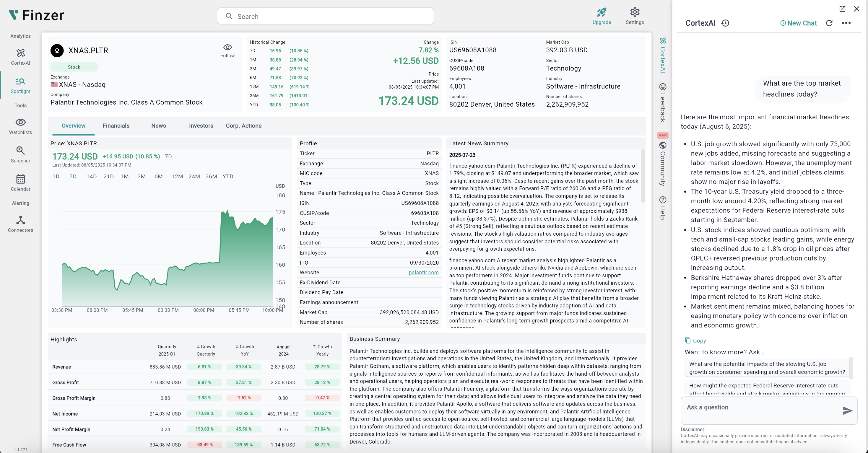Open Connectors in the sidebar
Image resolution: width=868 pixels, height=453 pixels.
pyautogui.click(x=21, y=224)
